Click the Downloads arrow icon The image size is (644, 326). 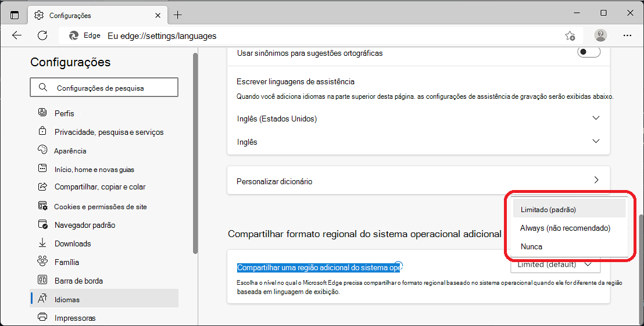pyautogui.click(x=42, y=243)
